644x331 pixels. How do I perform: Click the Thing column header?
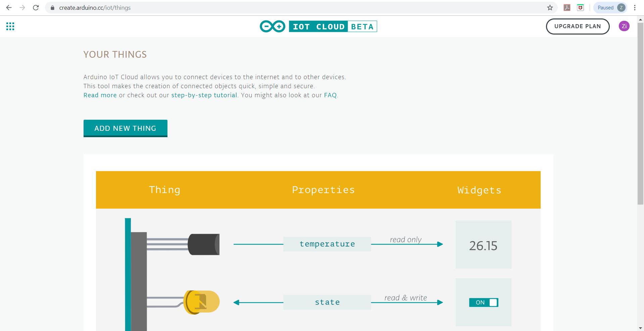[164, 190]
